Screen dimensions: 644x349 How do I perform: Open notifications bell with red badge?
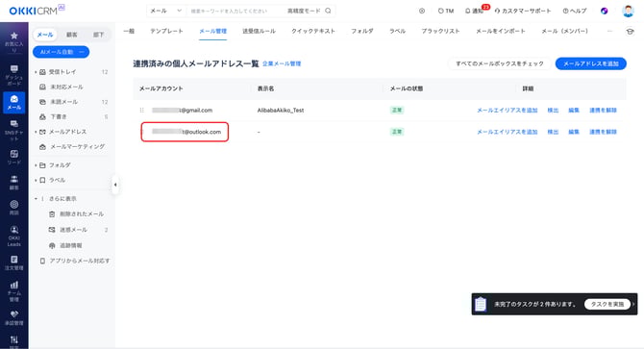[x=476, y=11]
